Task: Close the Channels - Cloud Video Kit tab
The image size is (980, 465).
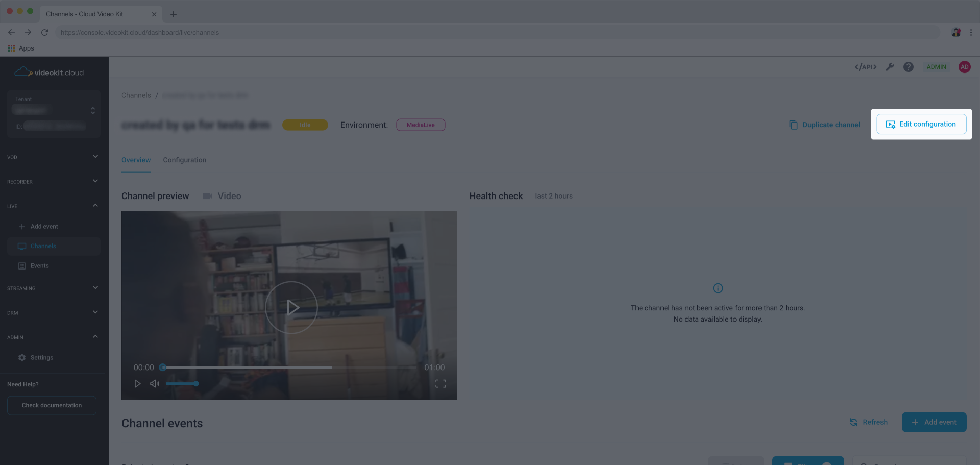Action: coord(154,14)
